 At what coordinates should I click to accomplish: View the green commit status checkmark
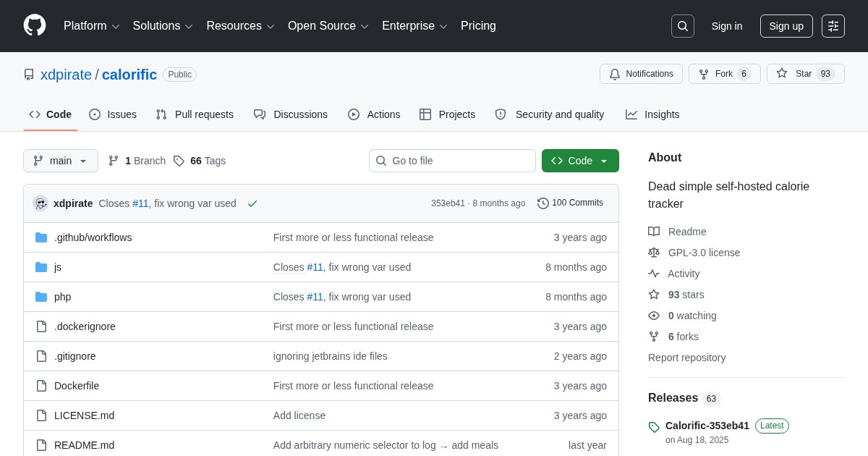coord(252,203)
